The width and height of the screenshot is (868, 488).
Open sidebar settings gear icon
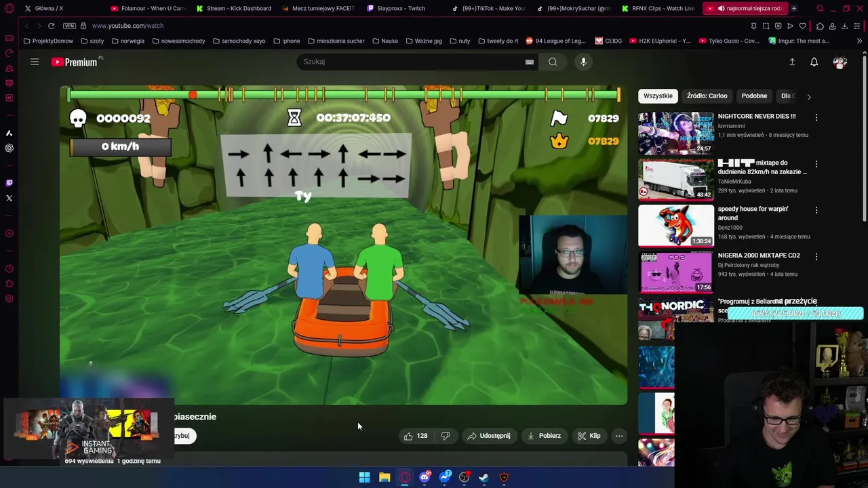[9, 299]
